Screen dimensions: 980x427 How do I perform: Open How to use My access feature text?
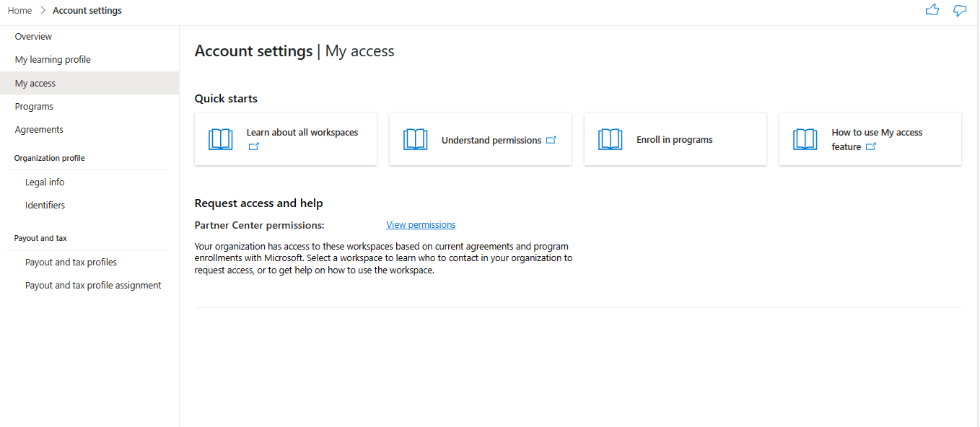click(877, 139)
